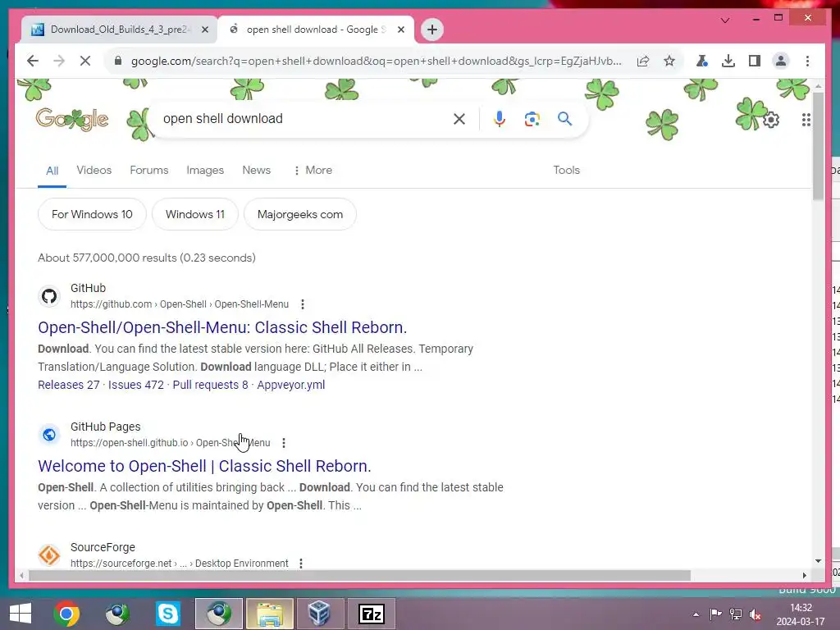Open the taskbar clock showing 14:32
The image size is (840, 630).
801,614
